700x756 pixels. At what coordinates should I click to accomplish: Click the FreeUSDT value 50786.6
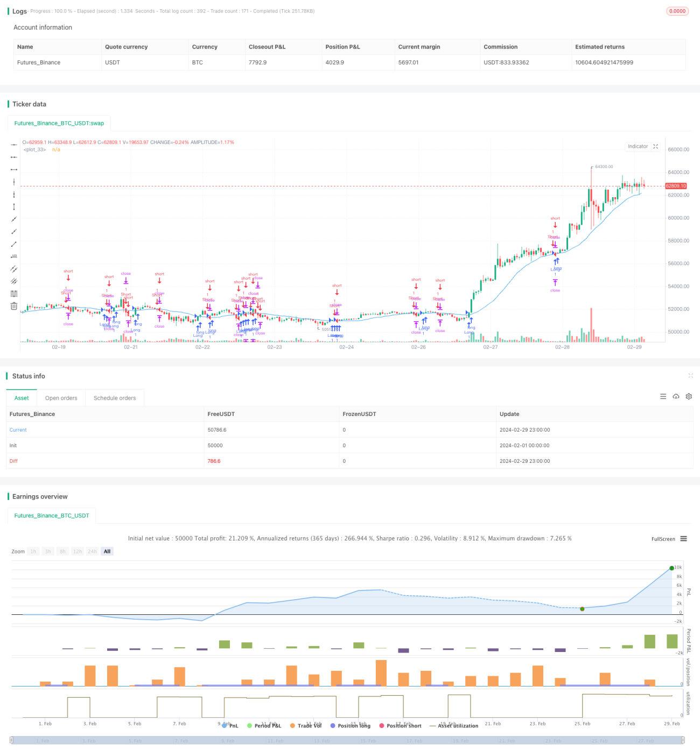pos(217,430)
